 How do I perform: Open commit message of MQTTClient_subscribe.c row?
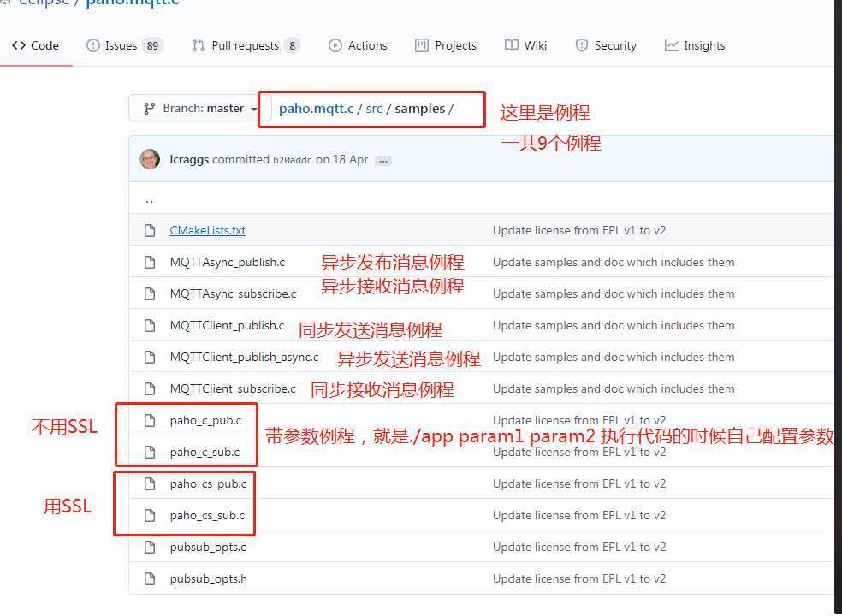pyautogui.click(x=614, y=388)
